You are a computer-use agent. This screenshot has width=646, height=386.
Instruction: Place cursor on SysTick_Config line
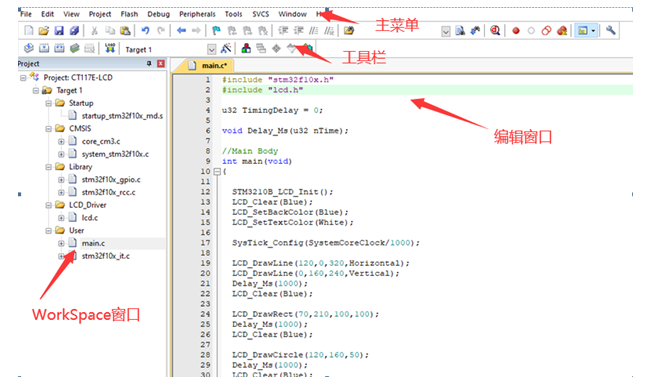coord(325,243)
